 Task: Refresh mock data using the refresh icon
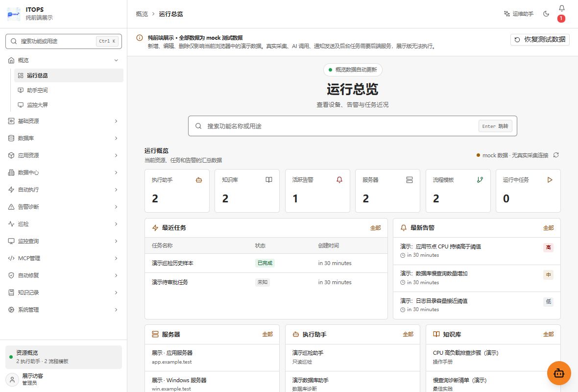pos(556,155)
